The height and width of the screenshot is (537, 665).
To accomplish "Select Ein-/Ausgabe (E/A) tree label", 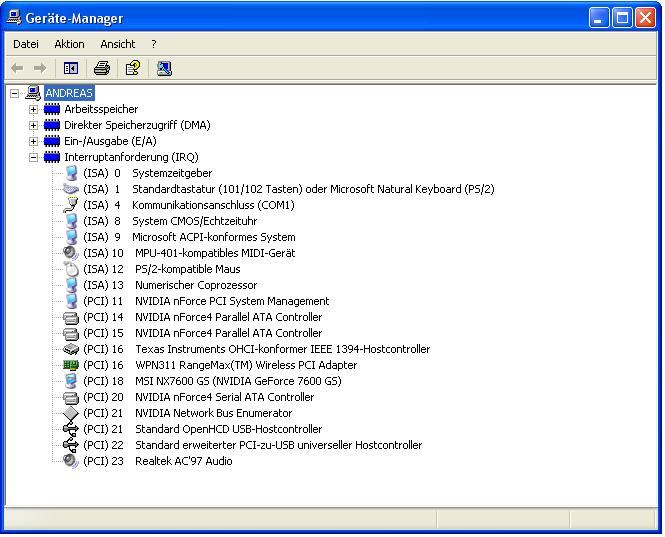I will coord(110,141).
